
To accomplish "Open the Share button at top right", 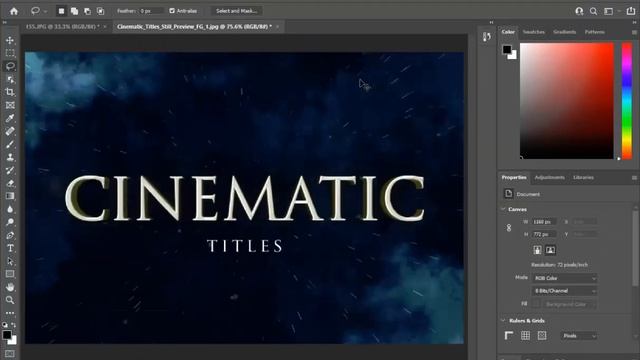I will click(x=631, y=11).
